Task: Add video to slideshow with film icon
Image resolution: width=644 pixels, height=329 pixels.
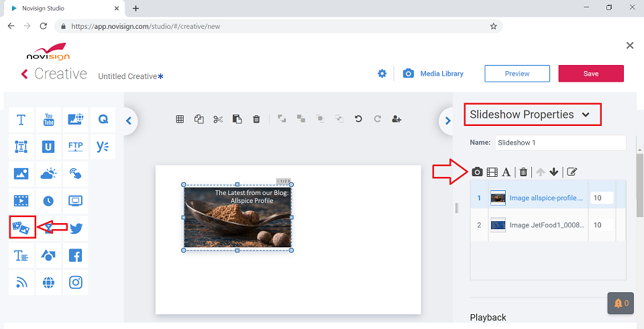Action: coord(492,172)
